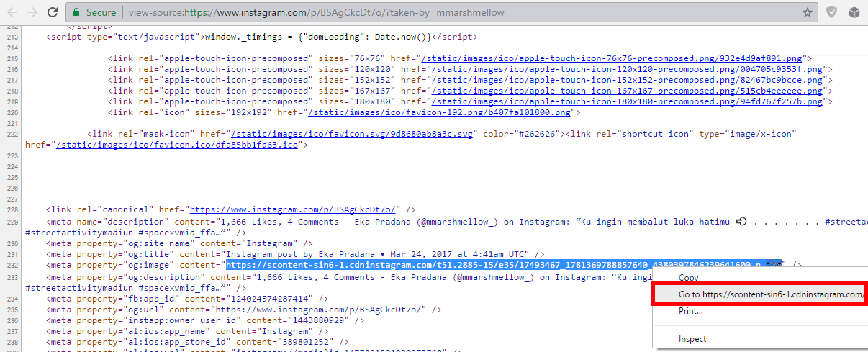Follow the apple-touch-icon-152x152-precomposed.png link
868x352 pixels.
click(625, 80)
